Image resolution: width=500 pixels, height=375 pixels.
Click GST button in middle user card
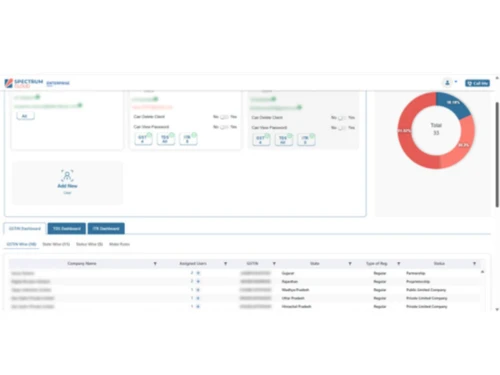point(143,139)
